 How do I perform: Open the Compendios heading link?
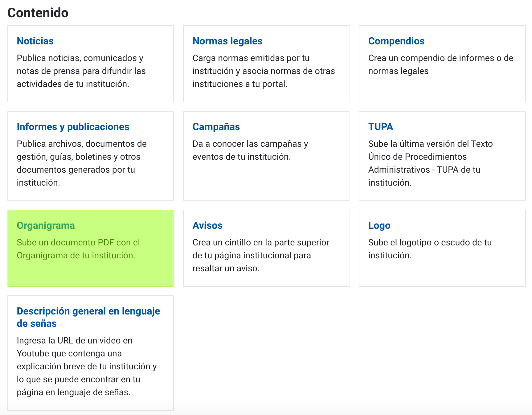point(396,41)
